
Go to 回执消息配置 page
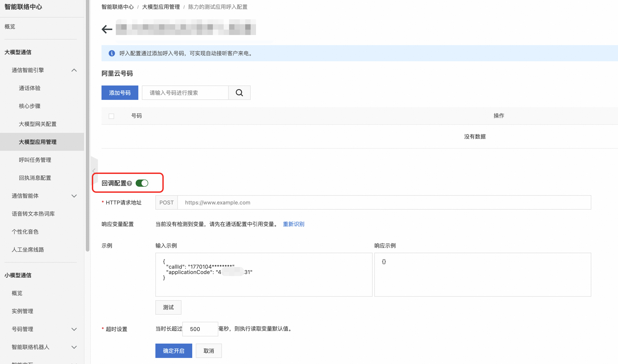(35, 178)
